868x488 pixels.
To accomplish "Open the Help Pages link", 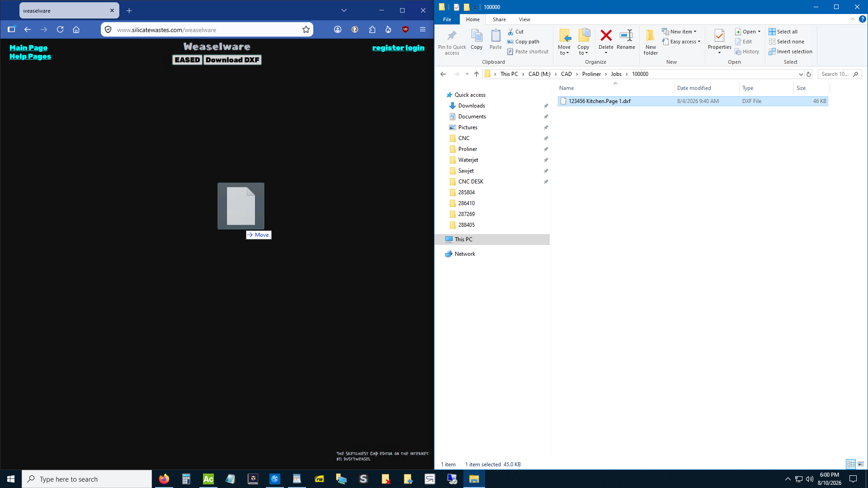I will click(30, 56).
